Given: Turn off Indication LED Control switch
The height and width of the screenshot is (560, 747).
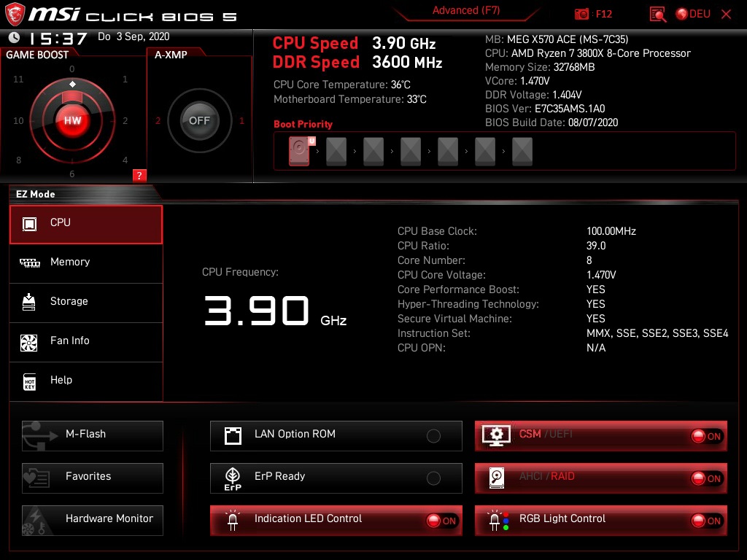Looking at the screenshot, I should pos(441,521).
